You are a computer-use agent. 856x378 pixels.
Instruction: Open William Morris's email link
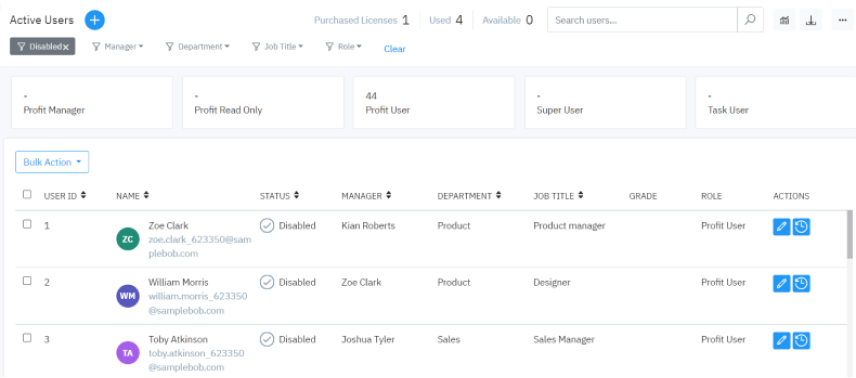coord(198,304)
